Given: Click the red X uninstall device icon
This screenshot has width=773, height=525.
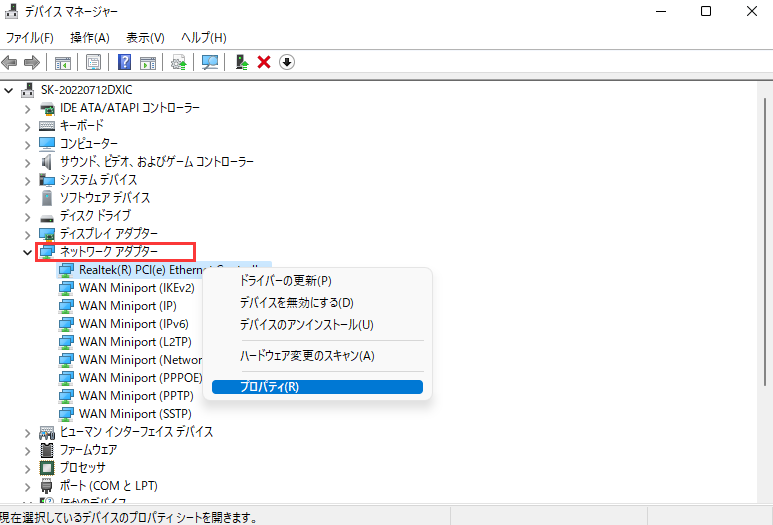Looking at the screenshot, I should 264,63.
